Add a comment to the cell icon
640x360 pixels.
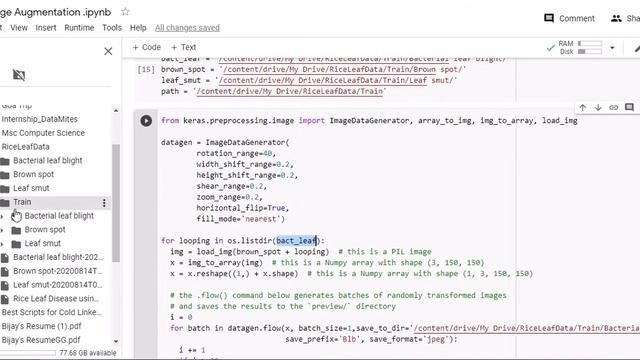tap(629, 107)
